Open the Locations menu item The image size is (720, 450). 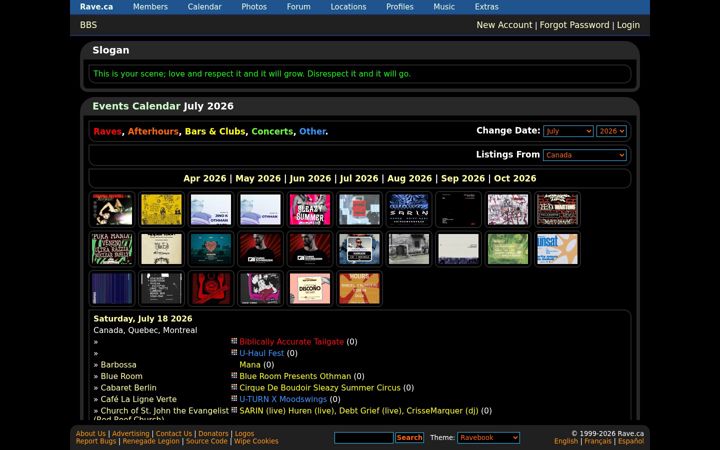(349, 7)
